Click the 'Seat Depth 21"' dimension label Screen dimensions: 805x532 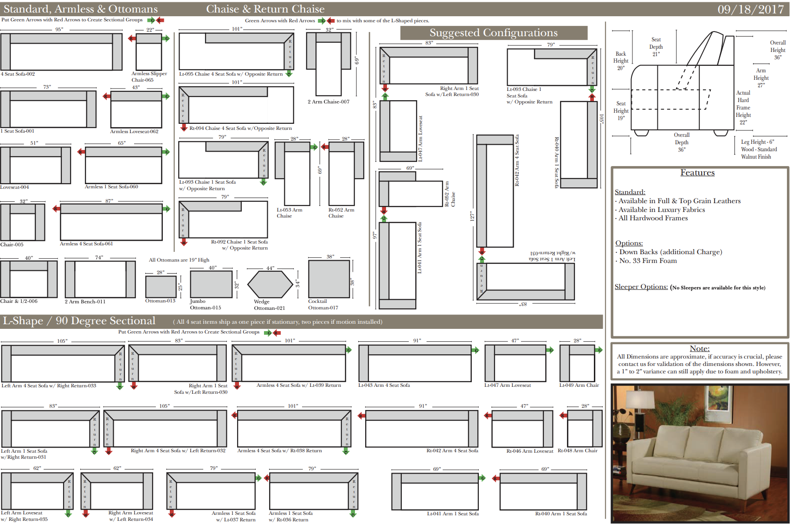(x=656, y=47)
